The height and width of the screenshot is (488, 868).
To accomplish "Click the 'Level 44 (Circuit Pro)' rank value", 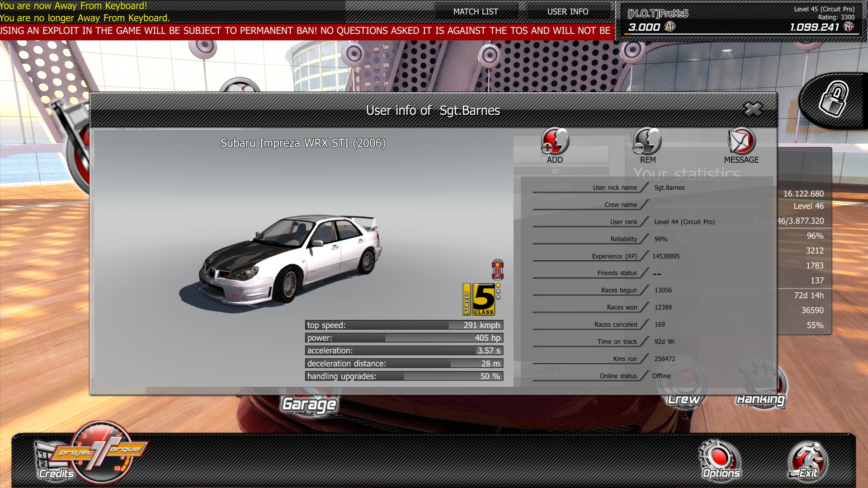I will coord(684,222).
